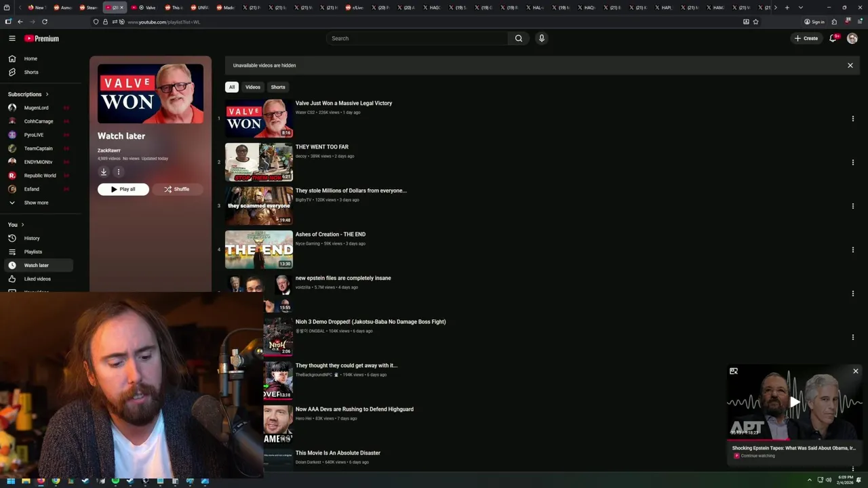This screenshot has width=868, height=488.
Task: Open the THEY WENT TOO FAR video thumbnail
Action: (259, 162)
